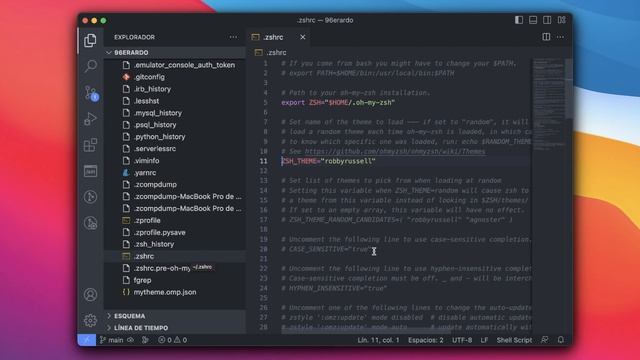Click the vertical editor scrollbar
The image size is (640, 360).
[x=569, y=89]
